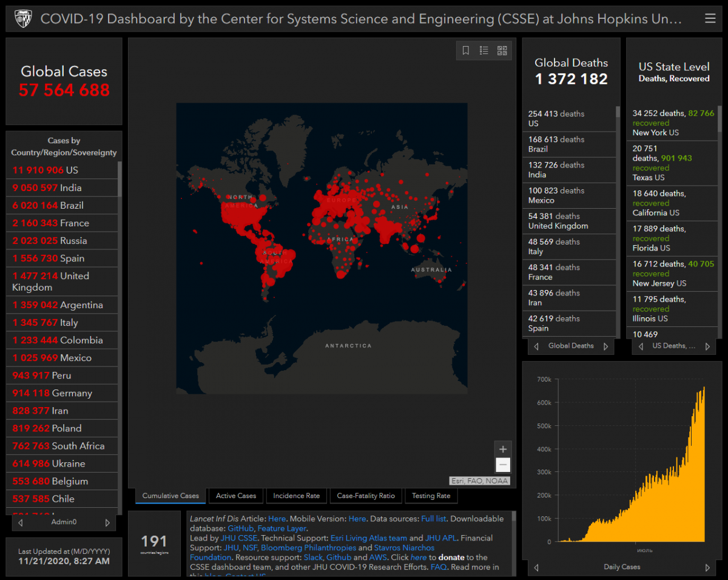Viewport: 728px width, 580px height.
Task: Go to next Admin0 list page
Action: [107, 522]
